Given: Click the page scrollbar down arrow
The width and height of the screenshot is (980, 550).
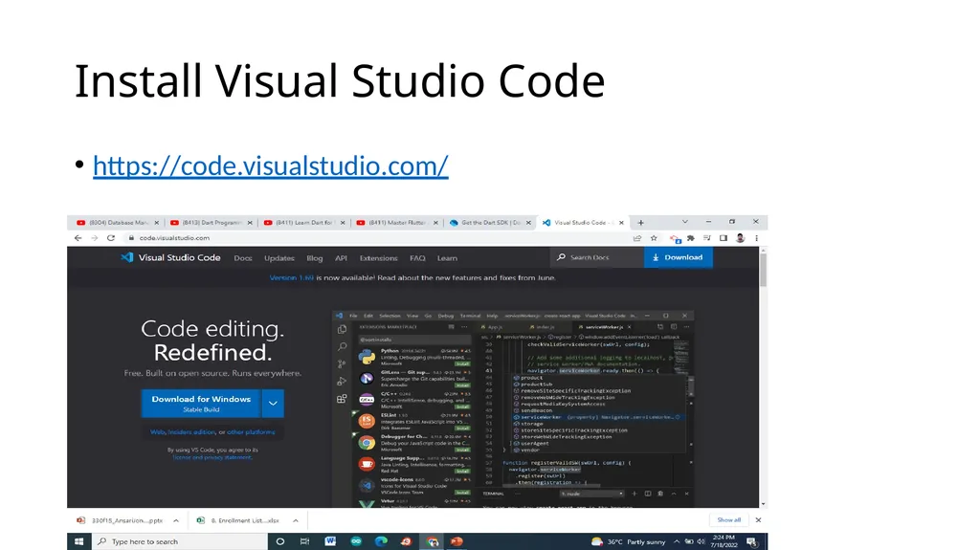Looking at the screenshot, I should click(x=763, y=504).
